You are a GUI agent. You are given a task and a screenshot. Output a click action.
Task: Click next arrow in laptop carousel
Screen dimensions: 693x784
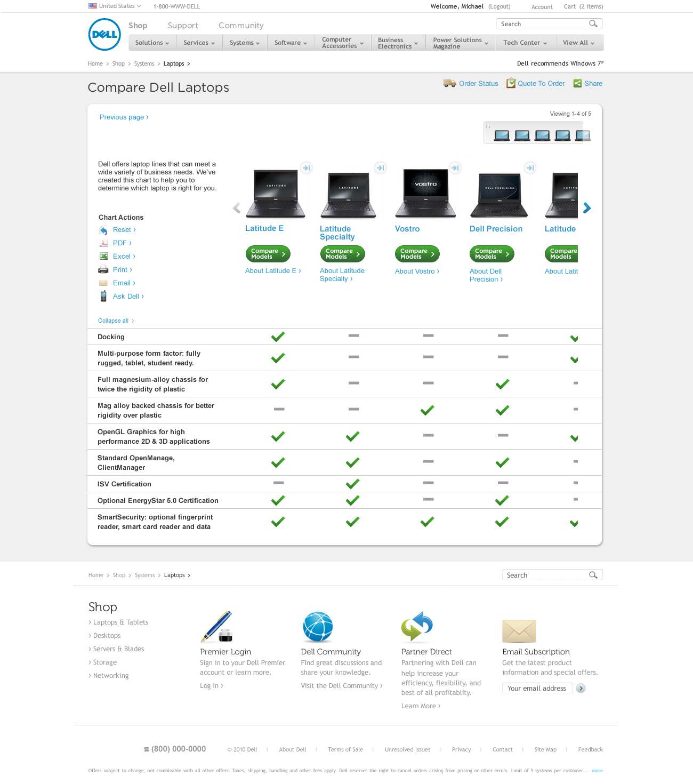587,208
